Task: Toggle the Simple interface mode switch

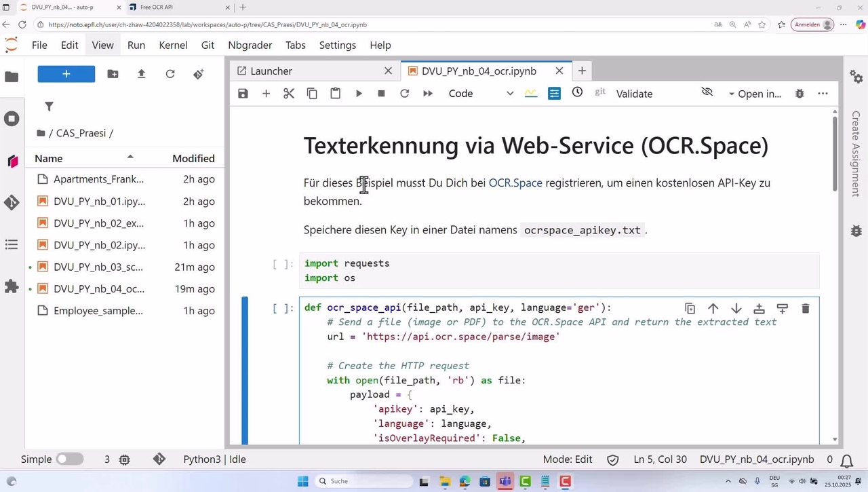Action: (69, 459)
